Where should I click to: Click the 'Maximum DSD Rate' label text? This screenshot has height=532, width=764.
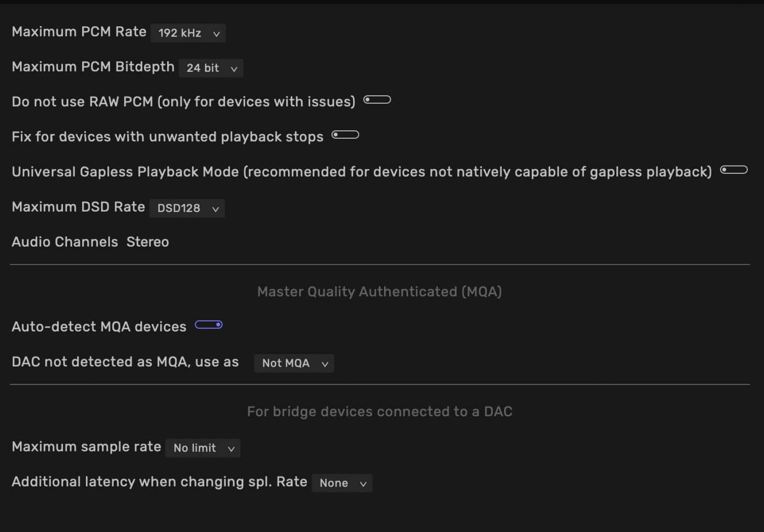78,207
